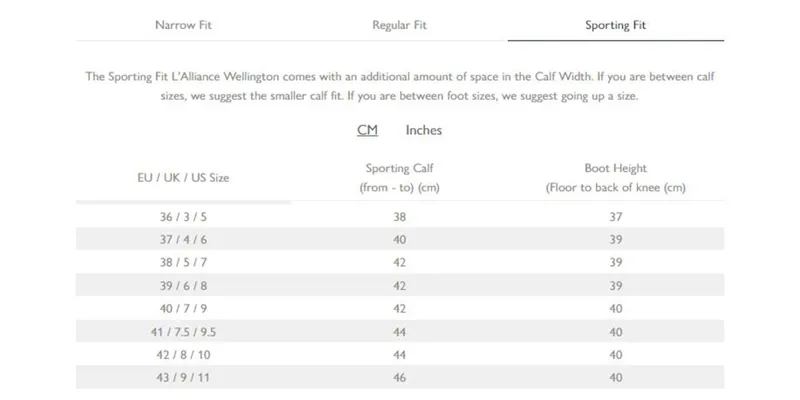
Task: Switch measurements to CM
Action: 367,130
